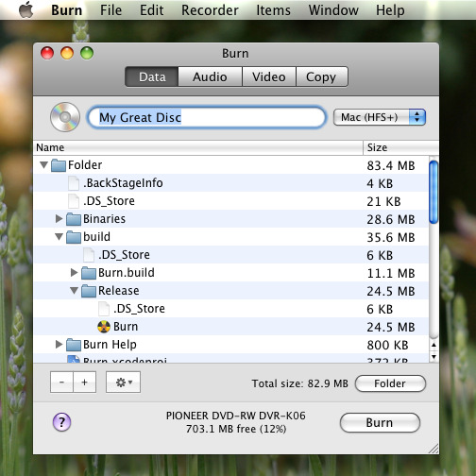
Task: Select the .BackStageInfo file icon
Action: pyautogui.click(x=74, y=183)
